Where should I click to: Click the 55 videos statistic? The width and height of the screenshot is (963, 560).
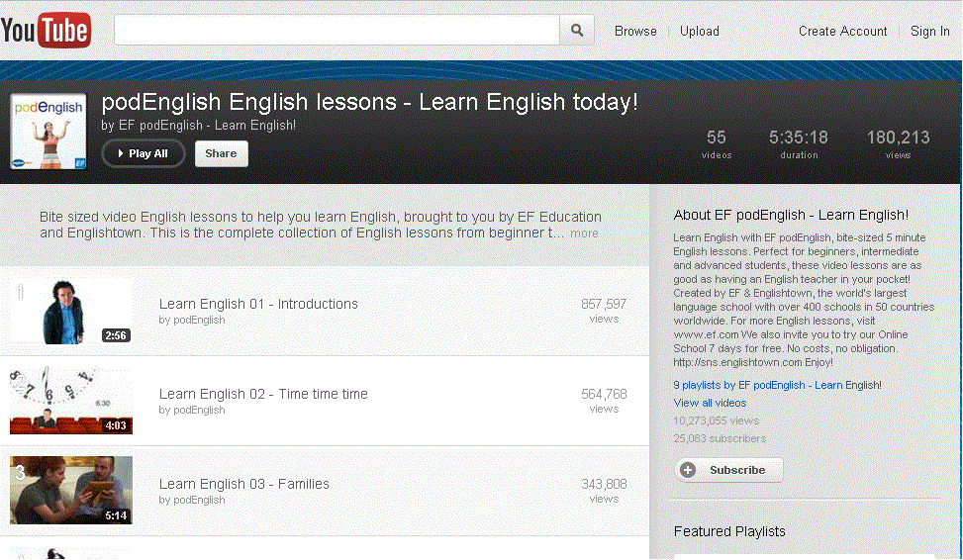click(717, 144)
